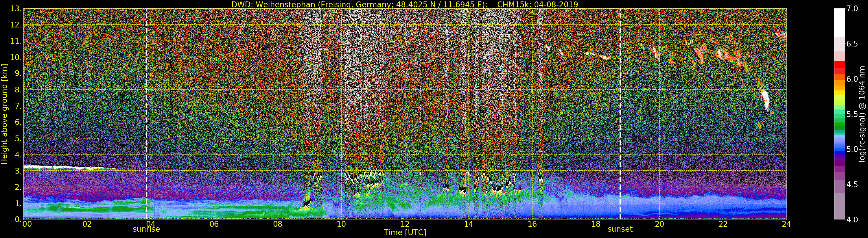
Task: Pick the bright red segment of the colorbar
Action: pos(839,64)
